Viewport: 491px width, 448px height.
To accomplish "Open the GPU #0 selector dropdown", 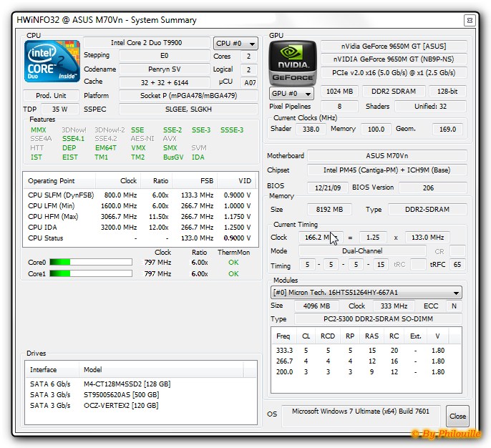I will point(291,94).
